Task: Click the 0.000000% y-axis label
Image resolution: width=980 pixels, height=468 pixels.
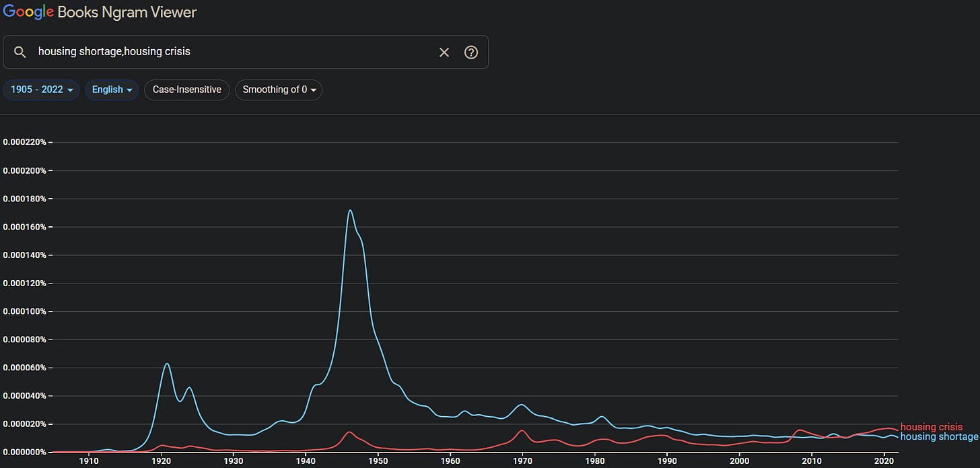Action: click(25, 452)
